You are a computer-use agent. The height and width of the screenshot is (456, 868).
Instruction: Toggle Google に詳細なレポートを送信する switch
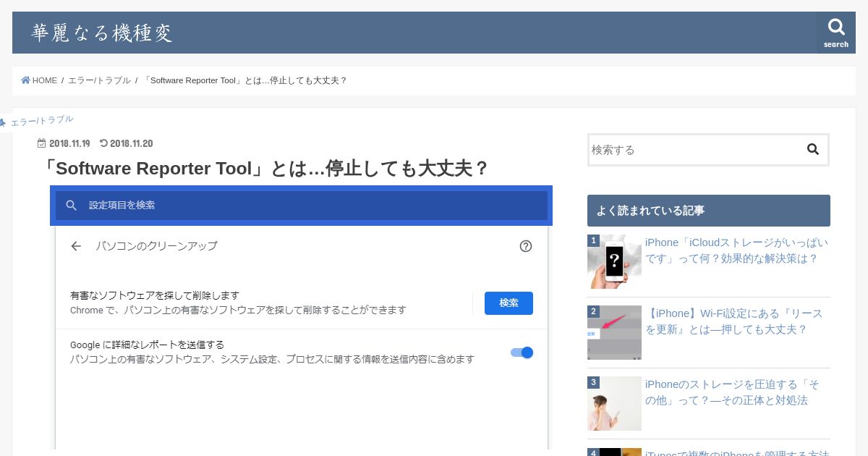[x=522, y=352]
